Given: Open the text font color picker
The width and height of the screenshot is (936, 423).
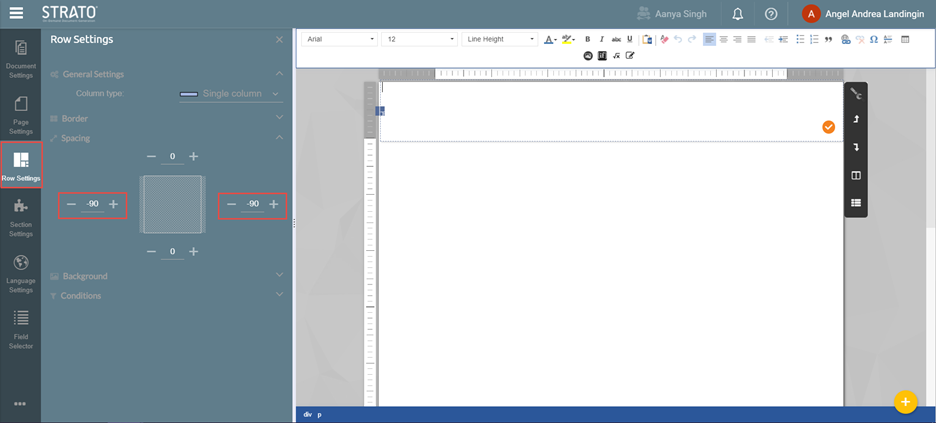Looking at the screenshot, I should pyautogui.click(x=549, y=40).
